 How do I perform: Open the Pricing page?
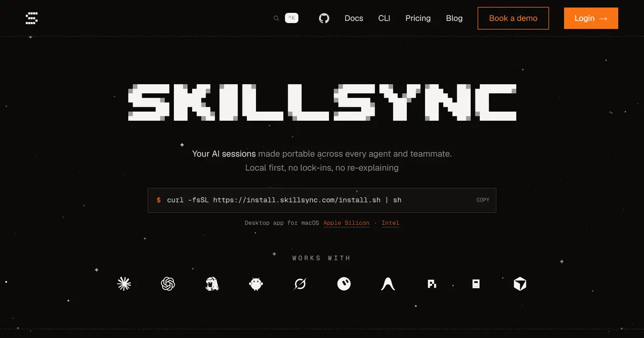418,18
